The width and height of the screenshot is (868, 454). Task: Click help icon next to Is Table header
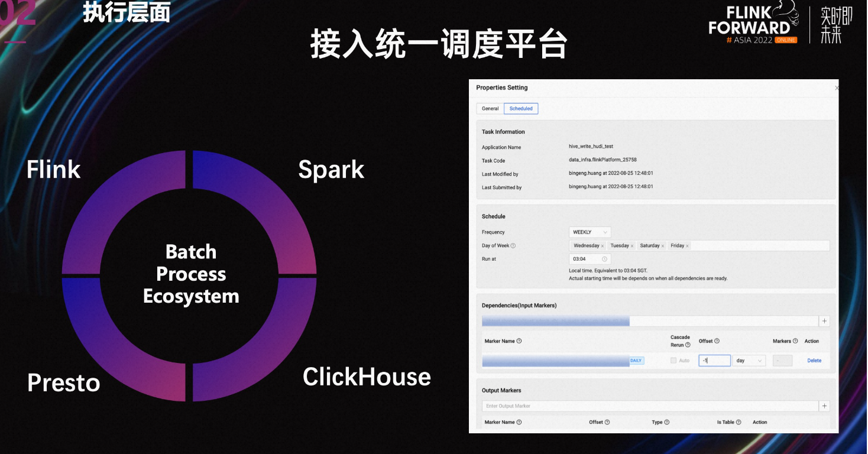(739, 422)
